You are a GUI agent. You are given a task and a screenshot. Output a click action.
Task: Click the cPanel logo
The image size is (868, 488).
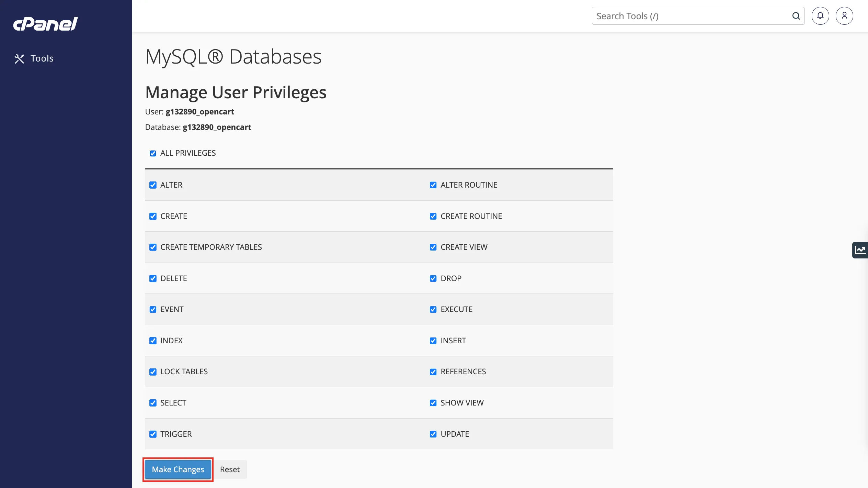(x=45, y=24)
